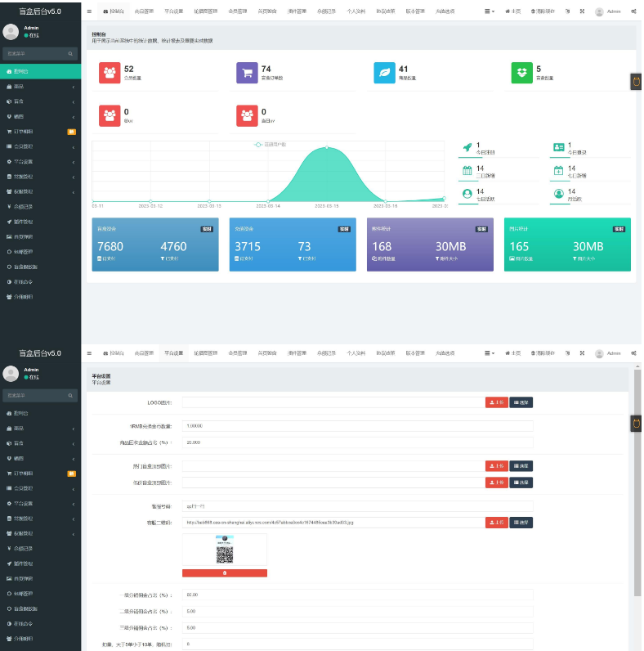This screenshot has width=644, height=651.
Task: Click the rocket icon for today's registrations
Action: [x=467, y=147]
